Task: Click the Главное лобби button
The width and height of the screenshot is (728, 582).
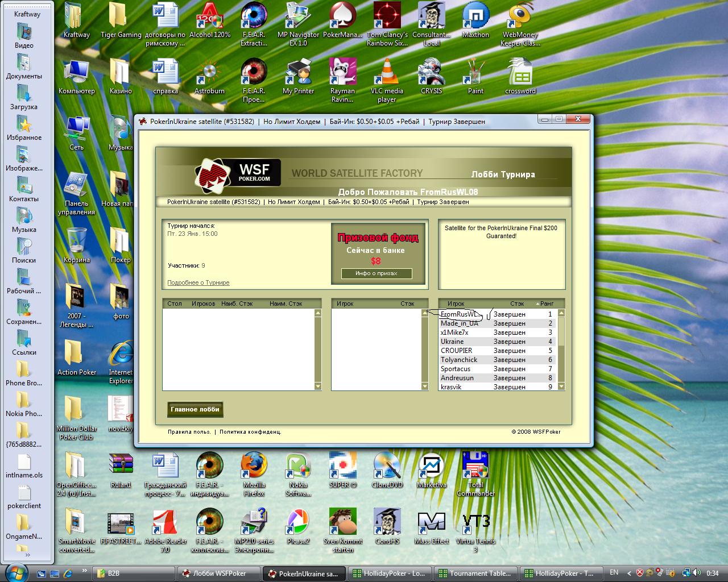Action: pos(195,409)
